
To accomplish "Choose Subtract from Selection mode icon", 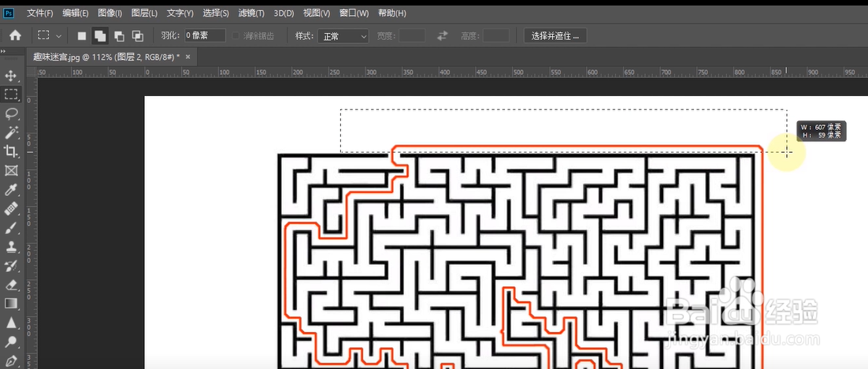I will pyautogui.click(x=119, y=36).
